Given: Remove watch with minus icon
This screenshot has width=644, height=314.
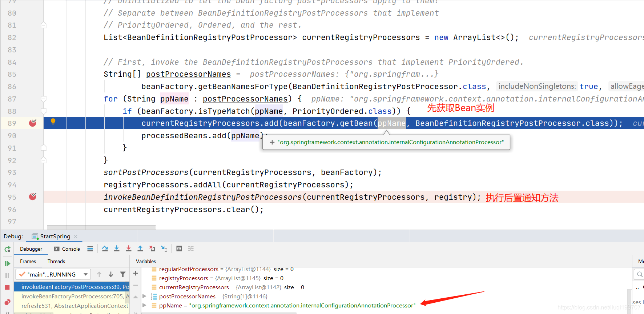Looking at the screenshot, I should point(136,285).
